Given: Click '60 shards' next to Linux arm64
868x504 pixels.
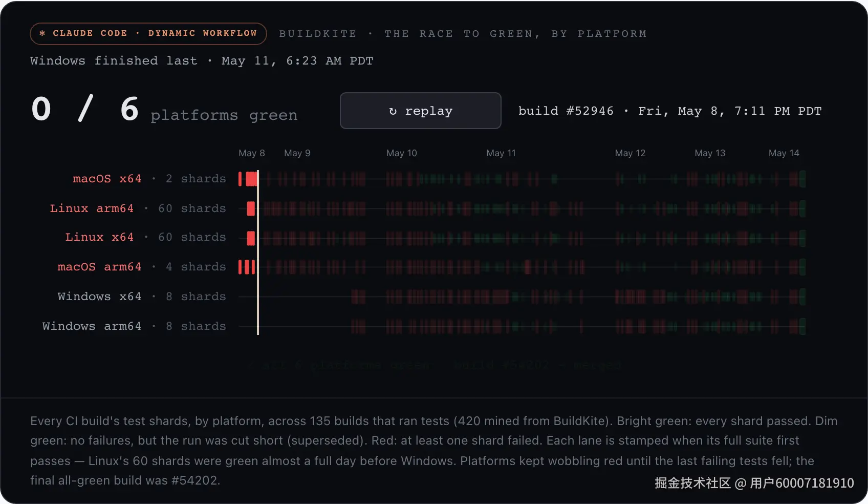Looking at the screenshot, I should pos(192,208).
